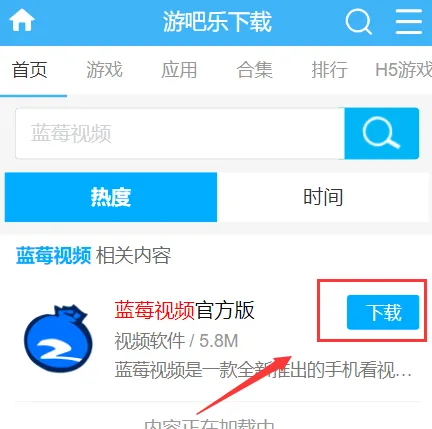
Task: Focus the 蓝莓视频 search input field
Action: click(x=180, y=133)
